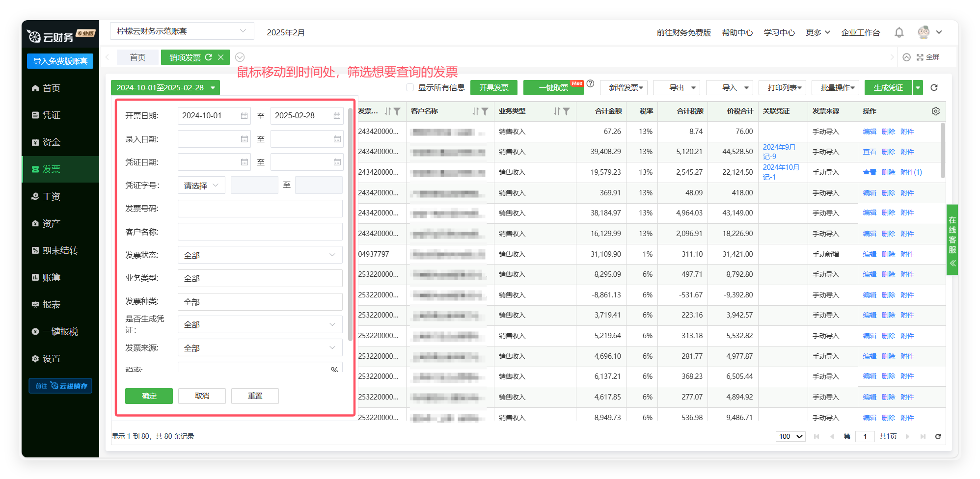Image resolution: width=980 pixels, height=479 pixels.
Task: Click the 重置 button in filter panel
Action: click(x=255, y=396)
